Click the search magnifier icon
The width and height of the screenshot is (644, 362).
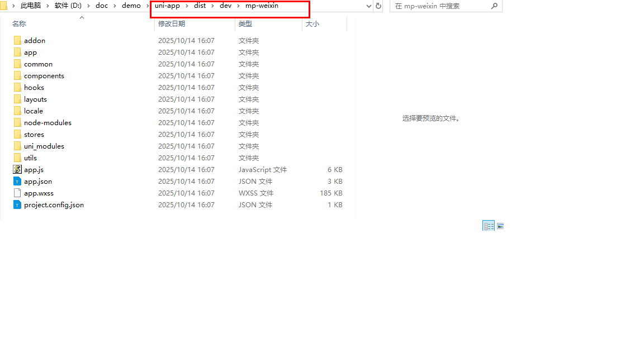point(495,6)
